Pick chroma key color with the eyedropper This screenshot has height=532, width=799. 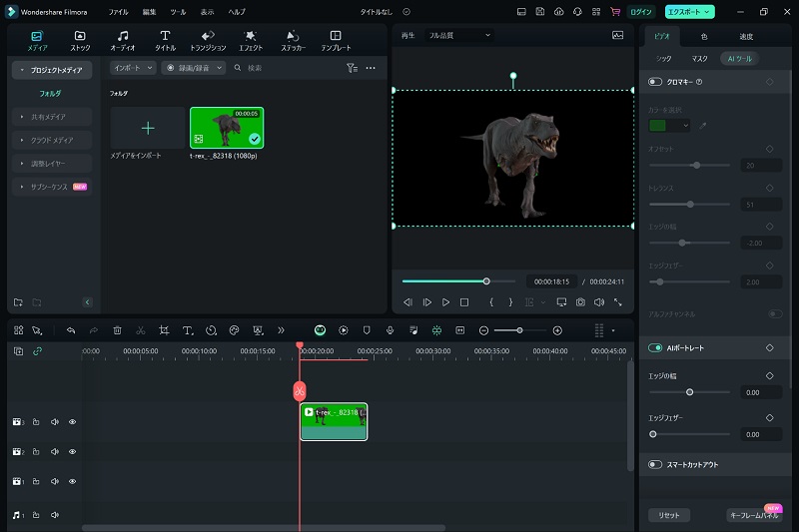pos(701,126)
